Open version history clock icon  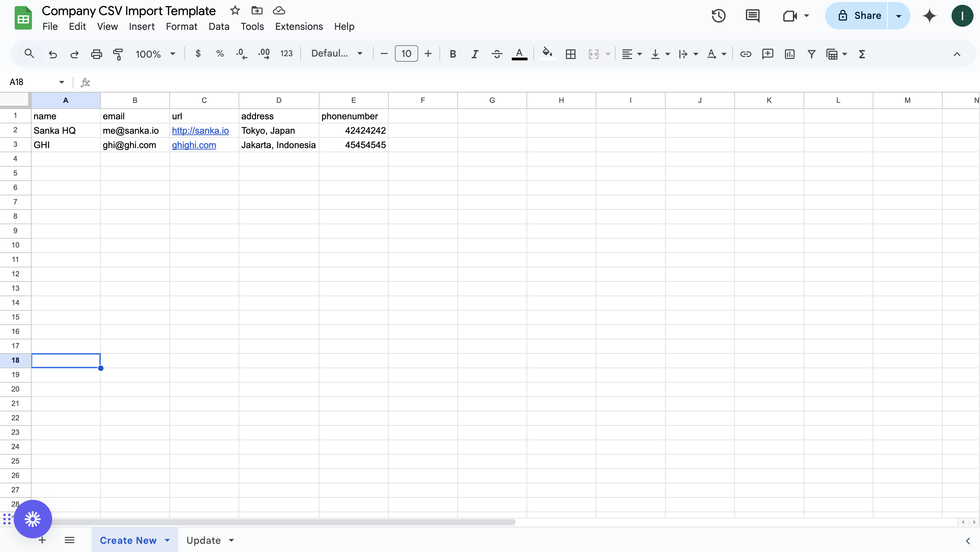point(718,15)
